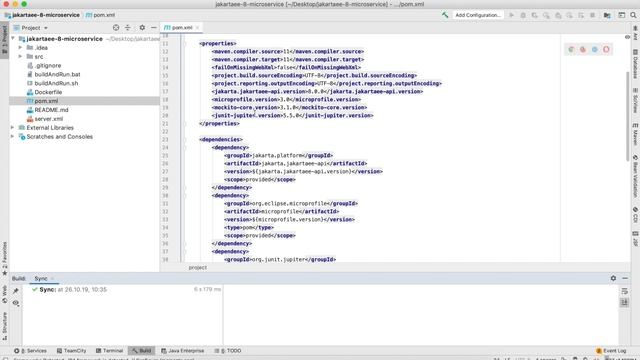This screenshot has width=640, height=360.
Task: Open the Web side tab
Action: (4, 294)
